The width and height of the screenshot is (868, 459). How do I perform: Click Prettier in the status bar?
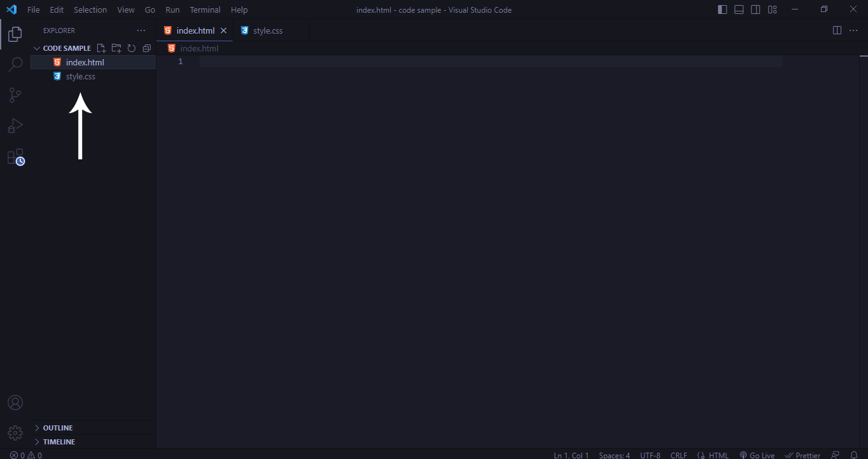803,455
